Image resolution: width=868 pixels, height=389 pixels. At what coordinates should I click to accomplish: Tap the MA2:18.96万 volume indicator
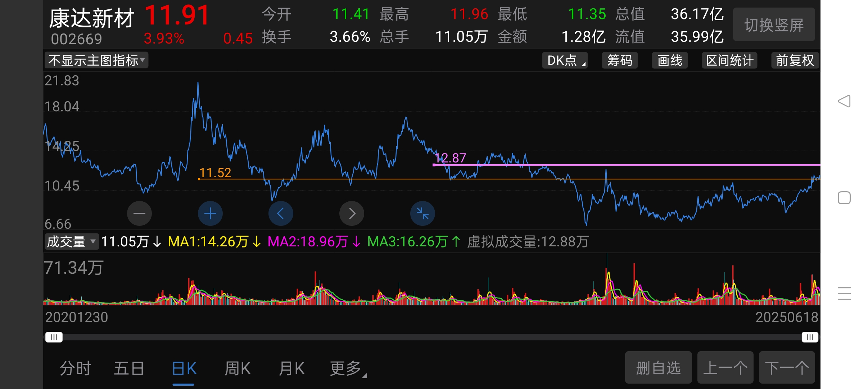pyautogui.click(x=314, y=241)
